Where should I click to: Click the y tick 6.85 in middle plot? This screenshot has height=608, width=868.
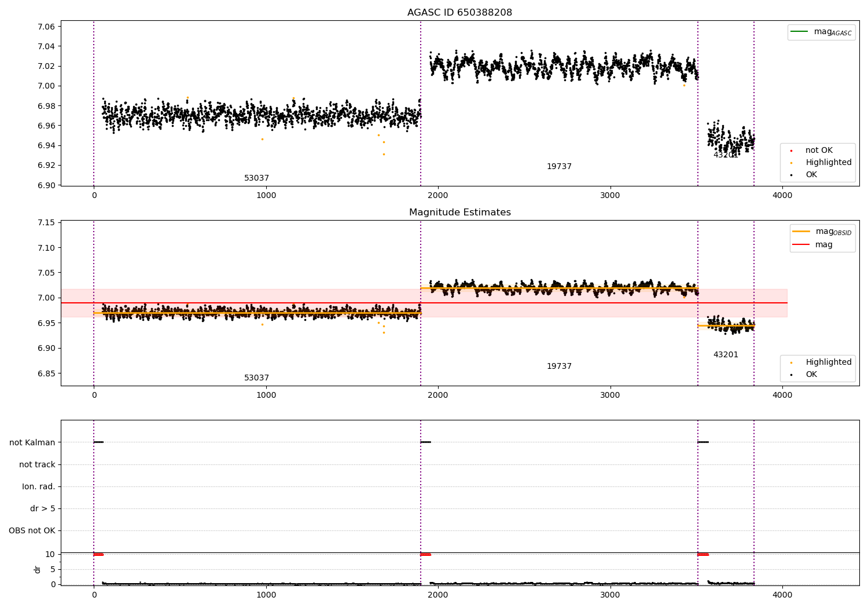46,373
